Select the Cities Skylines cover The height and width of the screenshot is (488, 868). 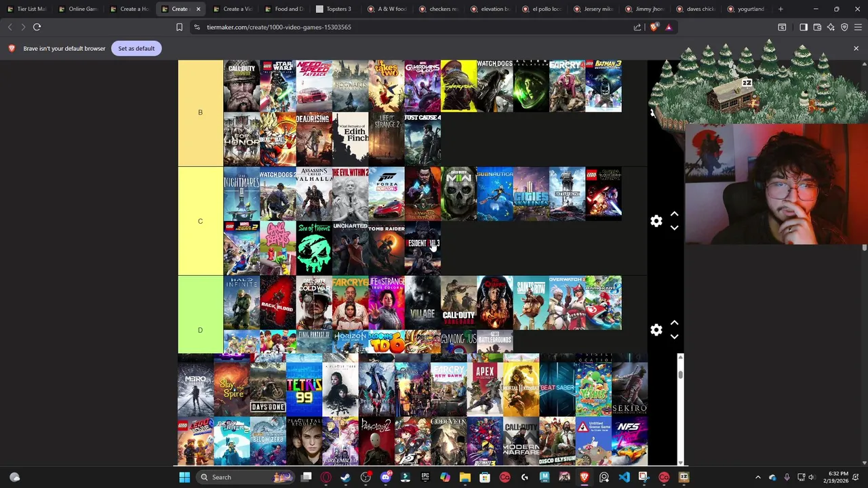pos(531,194)
